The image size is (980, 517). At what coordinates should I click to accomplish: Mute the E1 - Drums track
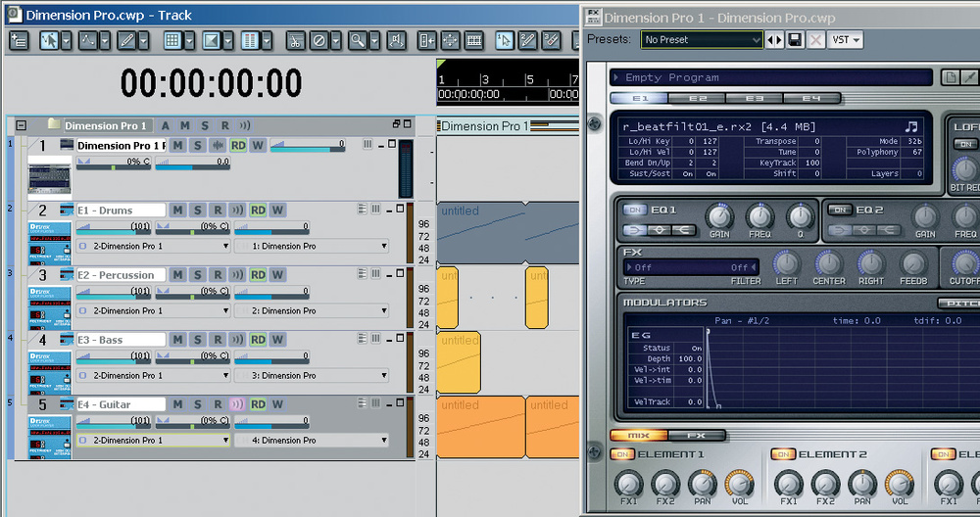point(177,211)
